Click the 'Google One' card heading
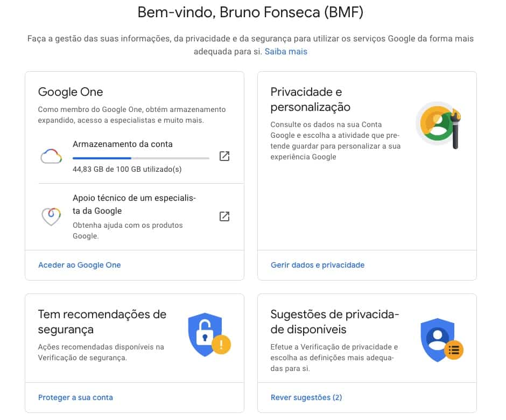The image size is (506, 420). point(71,92)
